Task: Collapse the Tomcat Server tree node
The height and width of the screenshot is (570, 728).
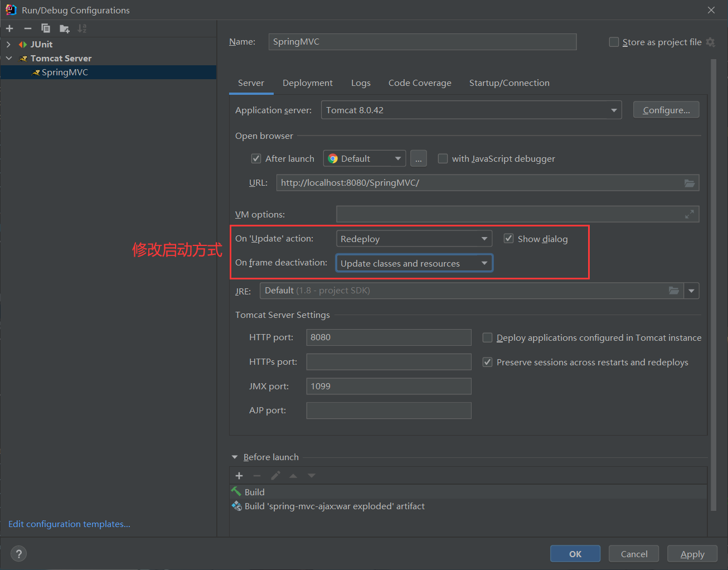Action: click(x=8, y=59)
